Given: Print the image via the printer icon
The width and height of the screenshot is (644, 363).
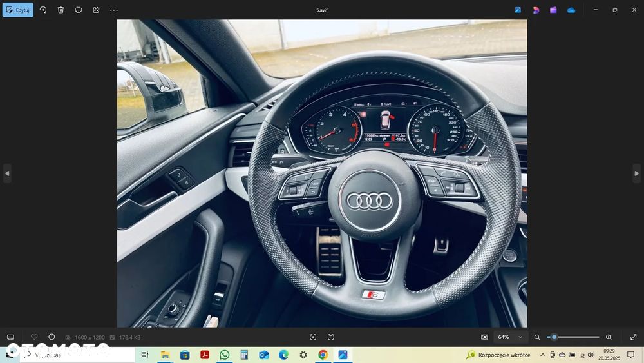Looking at the screenshot, I should pos(79,10).
